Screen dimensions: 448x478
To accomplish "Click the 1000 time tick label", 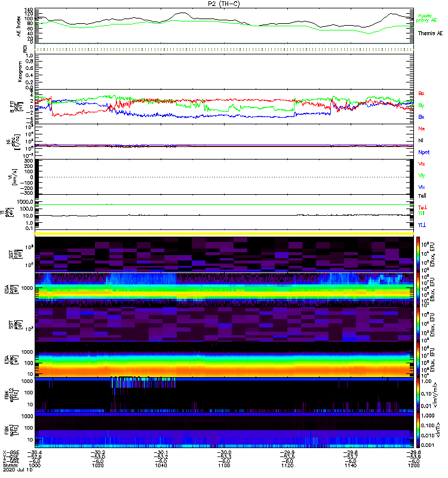I will click(x=34, y=465).
